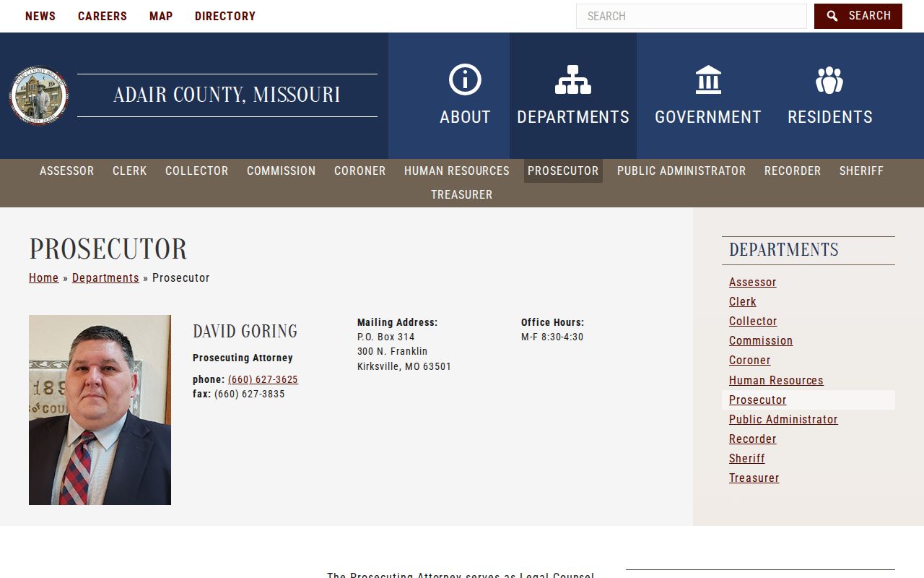Click the 300 N. Franklin address line
Image resolution: width=924 pixels, height=578 pixels.
click(x=393, y=351)
